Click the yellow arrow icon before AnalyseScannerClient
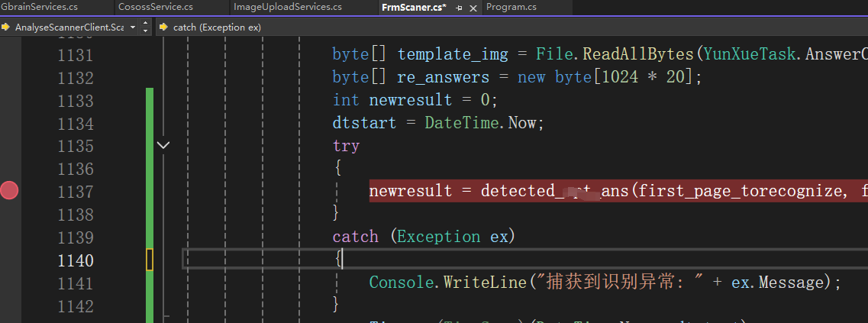 (x=6, y=27)
